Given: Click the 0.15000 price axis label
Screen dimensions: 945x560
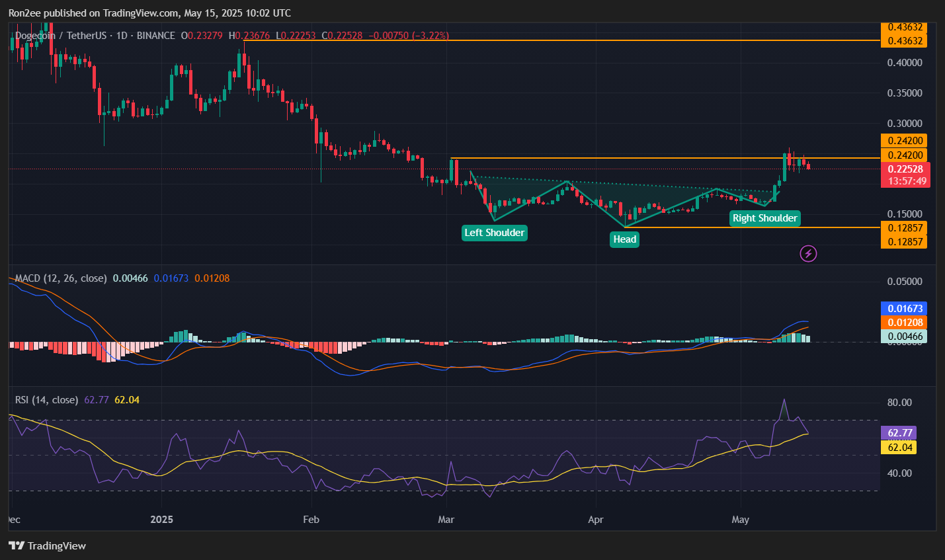Looking at the screenshot, I should click(x=905, y=214).
